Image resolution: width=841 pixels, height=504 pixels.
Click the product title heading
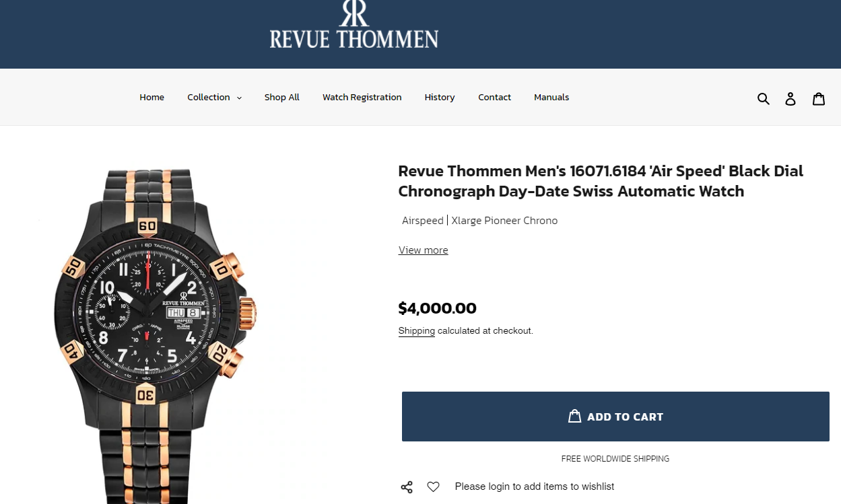601,181
